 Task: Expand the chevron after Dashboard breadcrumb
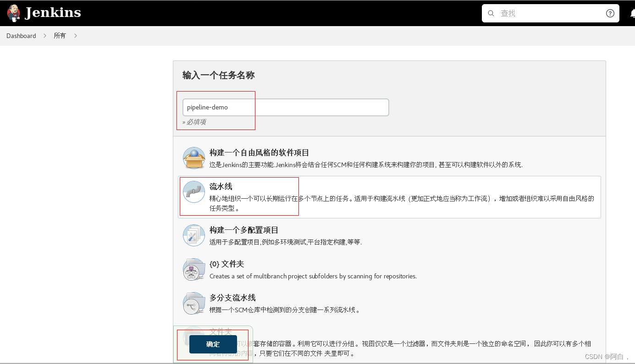pyautogui.click(x=44, y=35)
